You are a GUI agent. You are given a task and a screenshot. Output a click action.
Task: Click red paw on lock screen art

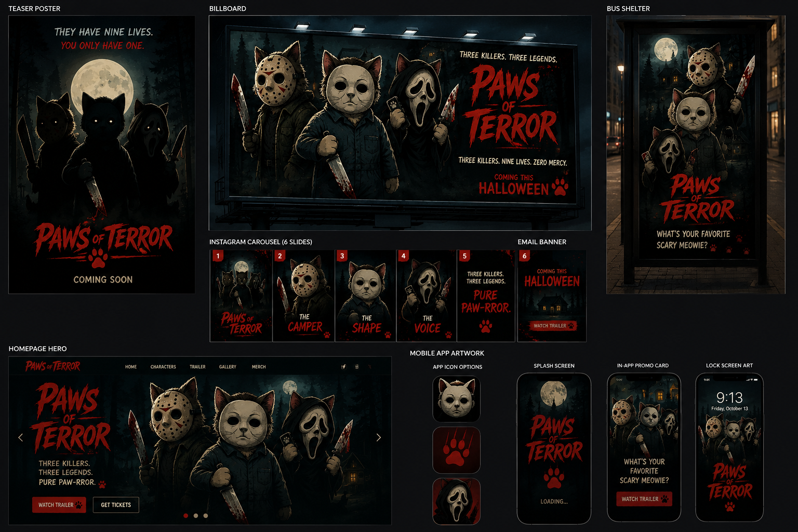pyautogui.click(x=730, y=506)
